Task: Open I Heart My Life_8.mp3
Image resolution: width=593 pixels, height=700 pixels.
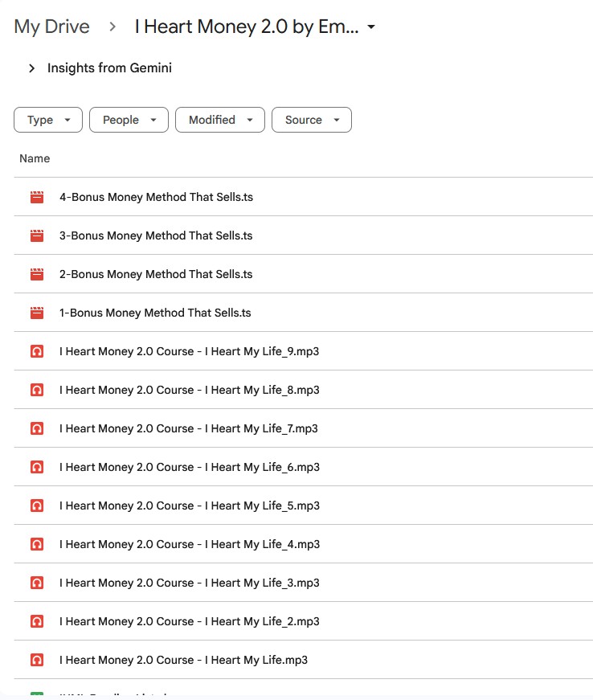Action: click(189, 390)
